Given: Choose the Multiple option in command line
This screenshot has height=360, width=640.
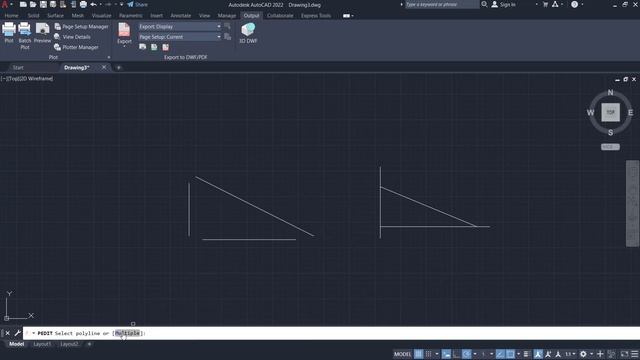Looking at the screenshot, I should 127,333.
